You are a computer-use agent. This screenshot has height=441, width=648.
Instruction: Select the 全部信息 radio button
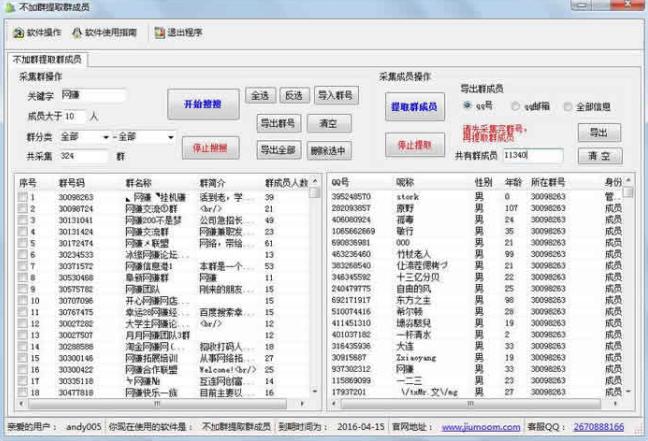[x=568, y=107]
